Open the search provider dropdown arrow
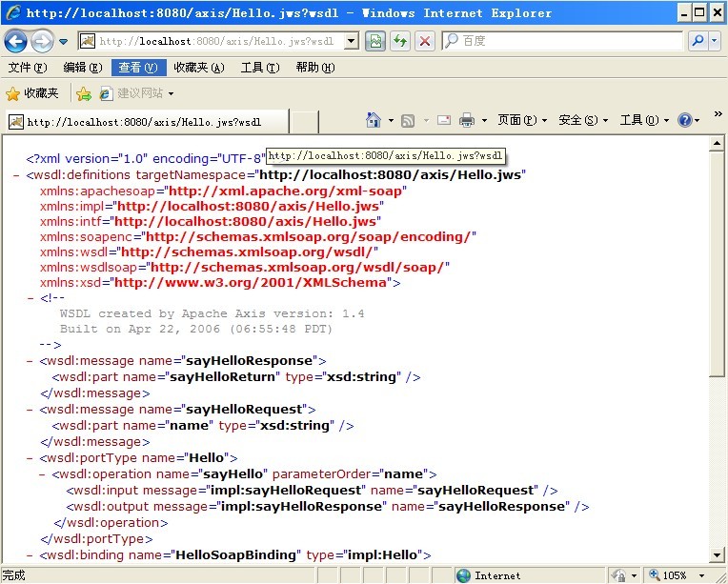 pos(715,41)
